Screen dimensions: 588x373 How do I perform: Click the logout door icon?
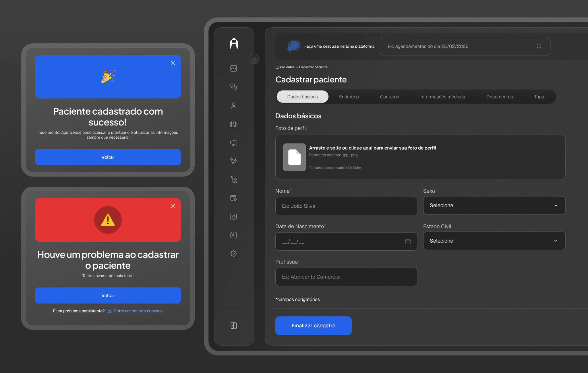click(x=234, y=326)
